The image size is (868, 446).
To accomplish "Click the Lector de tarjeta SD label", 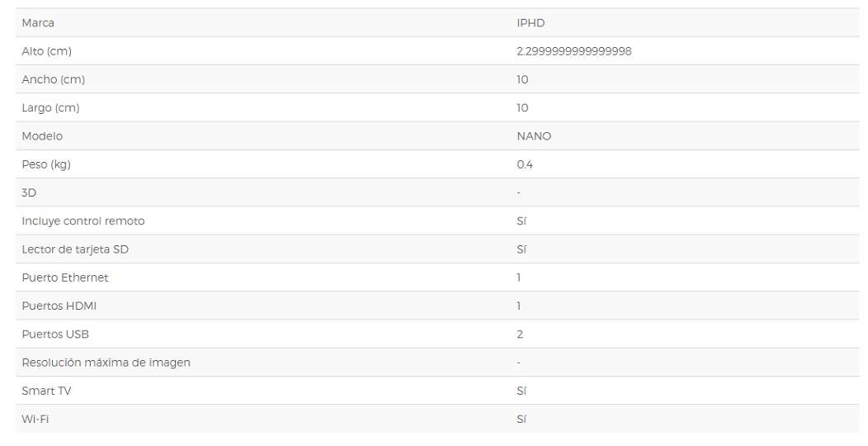I will pos(75,249).
